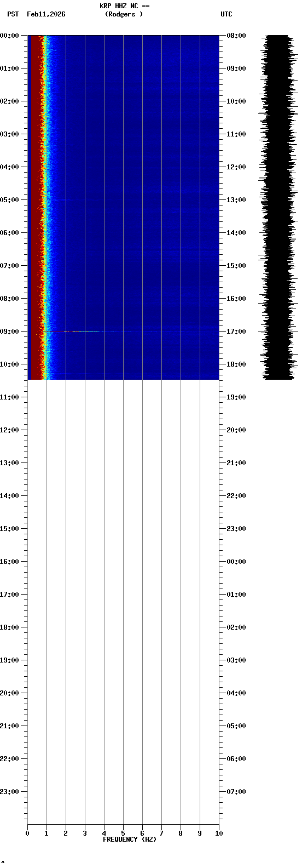Click the 'UTC' timezone label
The image size is (302, 868).
click(226, 14)
